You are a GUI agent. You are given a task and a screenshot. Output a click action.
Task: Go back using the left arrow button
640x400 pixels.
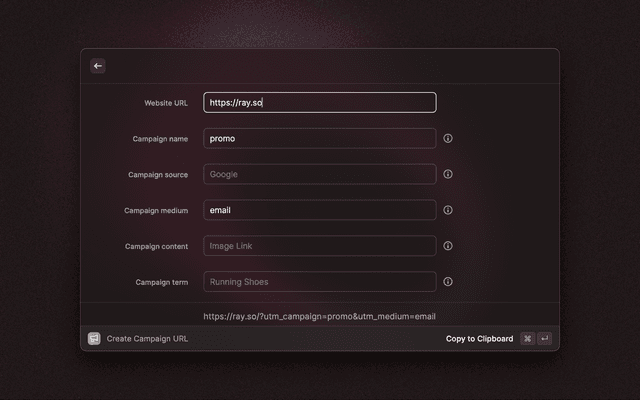98,66
